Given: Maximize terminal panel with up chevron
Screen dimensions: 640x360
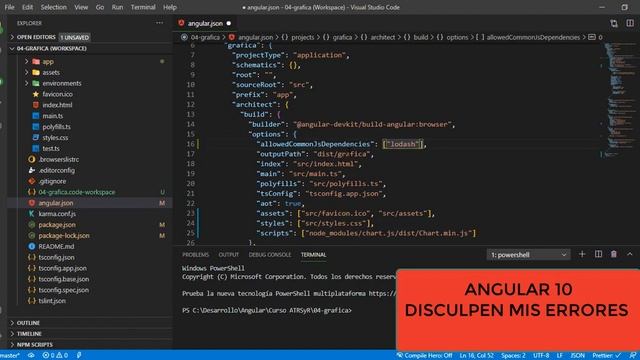Looking at the screenshot, I should (x=630, y=254).
